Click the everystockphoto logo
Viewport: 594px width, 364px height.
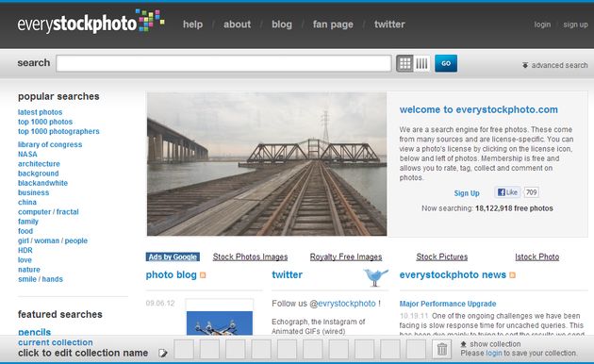91,21
